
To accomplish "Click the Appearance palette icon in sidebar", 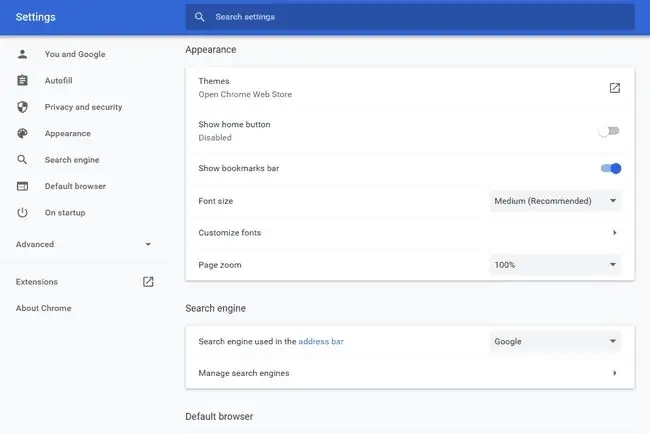I will pyautogui.click(x=22, y=133).
